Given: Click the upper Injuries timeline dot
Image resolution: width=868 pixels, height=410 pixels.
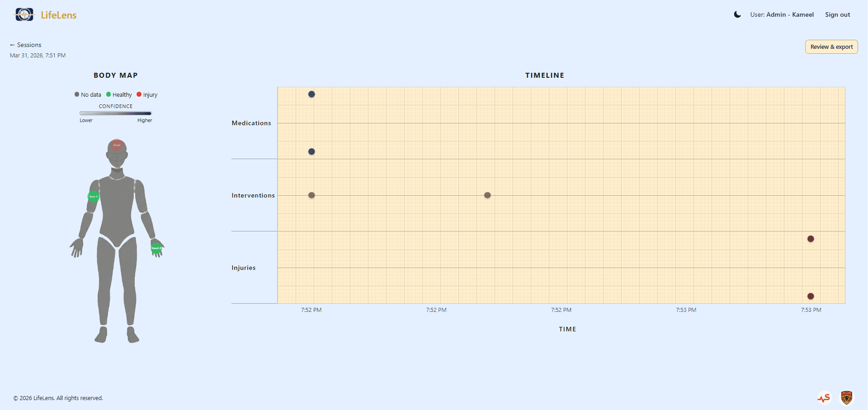Looking at the screenshot, I should (x=811, y=239).
